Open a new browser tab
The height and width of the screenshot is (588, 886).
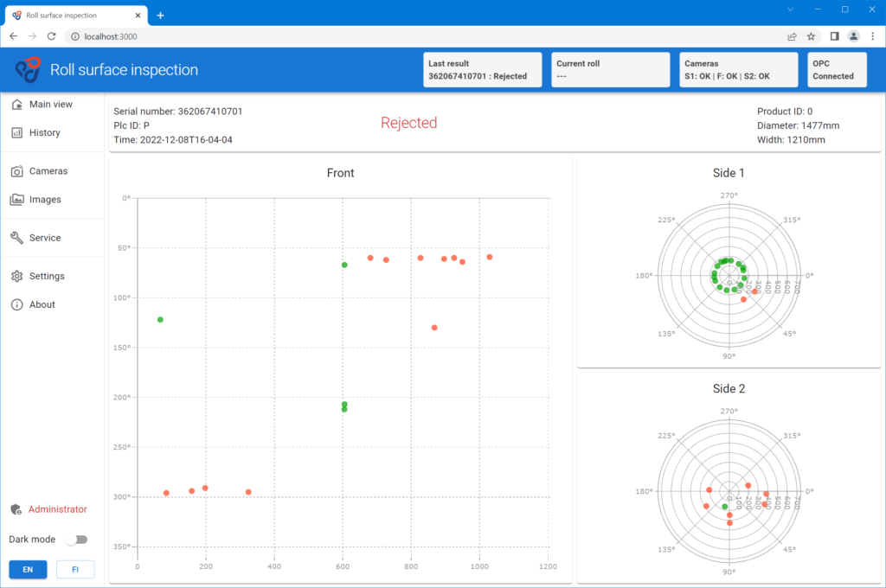(x=160, y=16)
